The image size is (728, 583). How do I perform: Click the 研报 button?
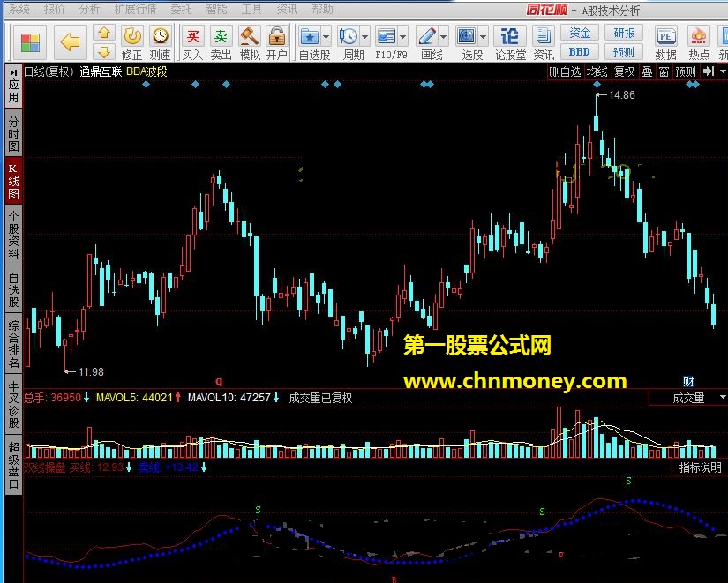click(x=624, y=33)
